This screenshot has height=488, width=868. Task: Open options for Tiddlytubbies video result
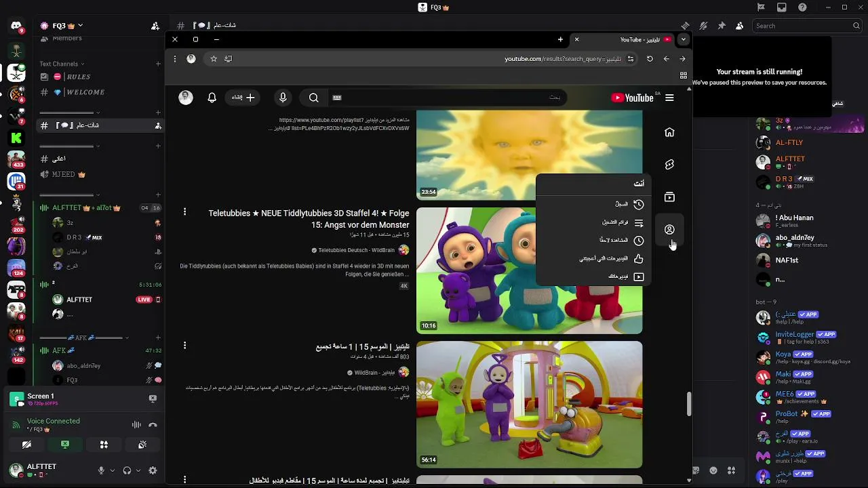[x=184, y=212]
